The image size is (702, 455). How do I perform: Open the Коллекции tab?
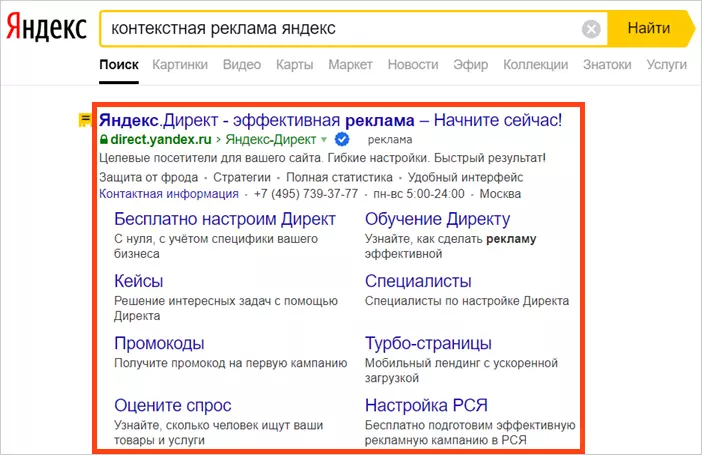tap(535, 65)
